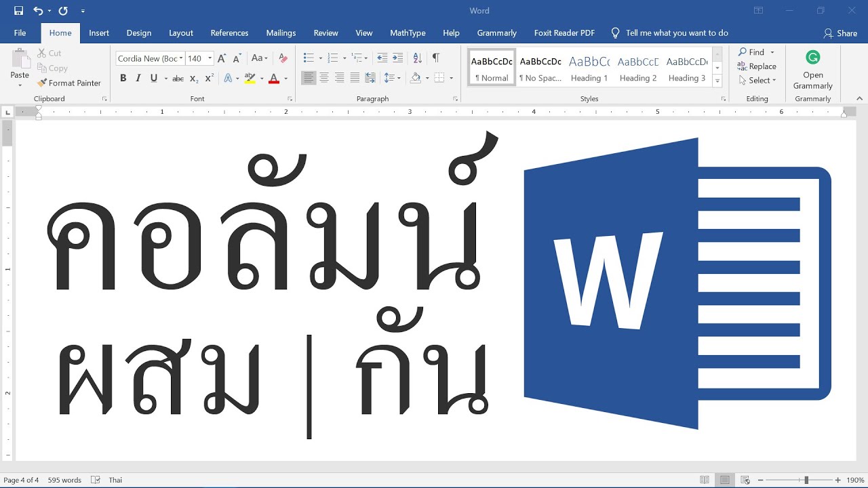Open Grammarly via green G icon
The width and height of the screenshot is (868, 488).
tap(812, 58)
